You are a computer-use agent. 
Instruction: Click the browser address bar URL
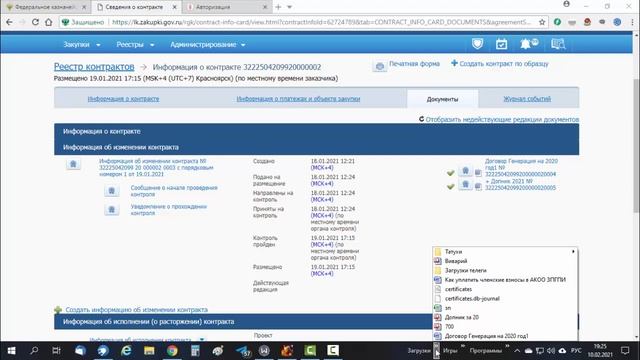[x=322, y=22]
